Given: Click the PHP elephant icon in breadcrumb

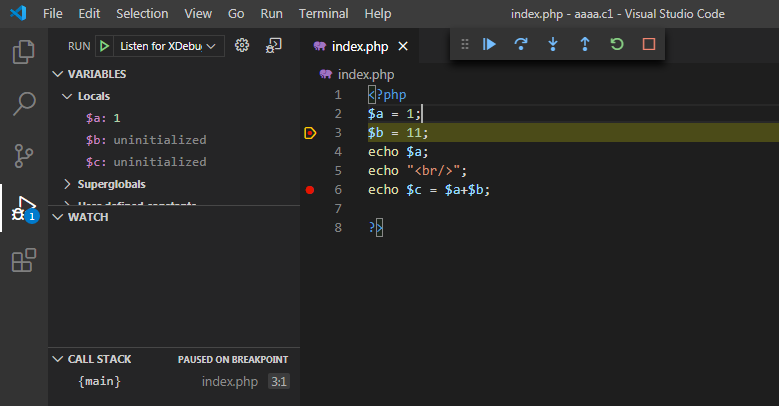Looking at the screenshot, I should click(x=325, y=75).
